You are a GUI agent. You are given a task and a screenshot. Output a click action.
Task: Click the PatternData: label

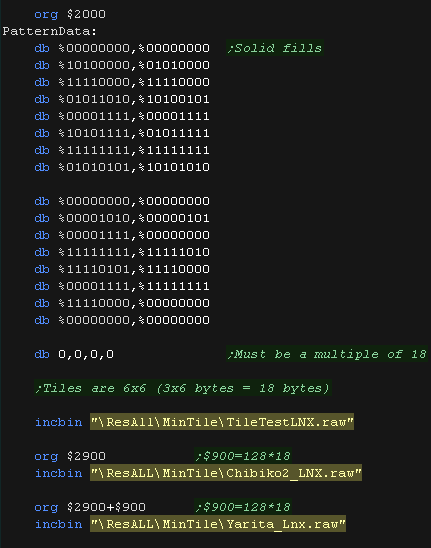click(50, 31)
